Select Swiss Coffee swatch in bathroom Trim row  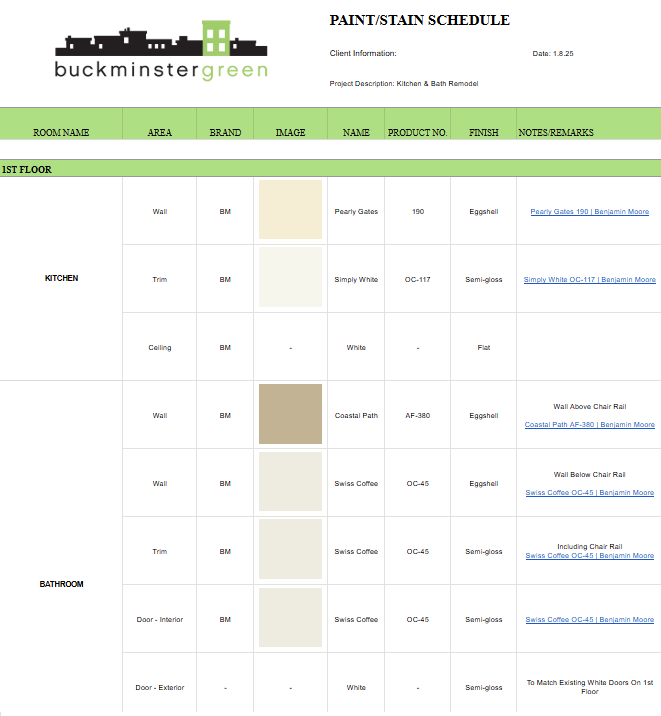[290, 549]
